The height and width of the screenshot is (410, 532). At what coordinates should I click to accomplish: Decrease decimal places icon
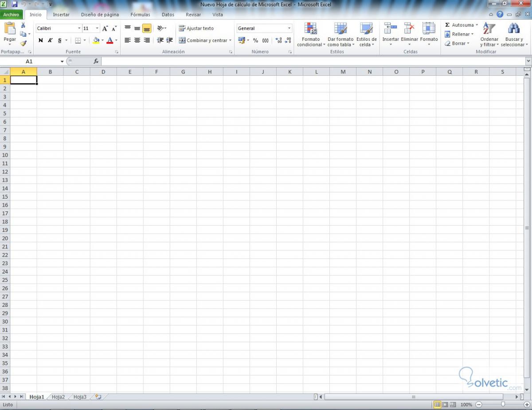click(x=288, y=40)
